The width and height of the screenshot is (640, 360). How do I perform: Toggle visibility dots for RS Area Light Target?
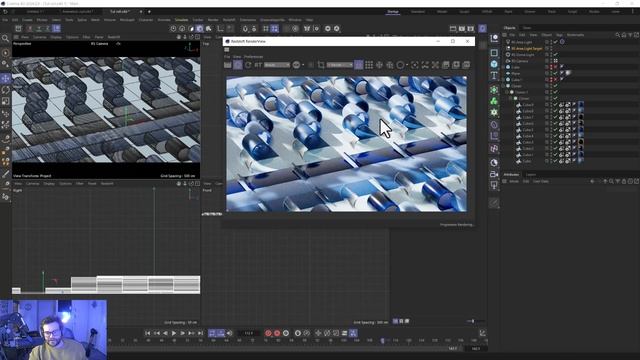click(551, 48)
